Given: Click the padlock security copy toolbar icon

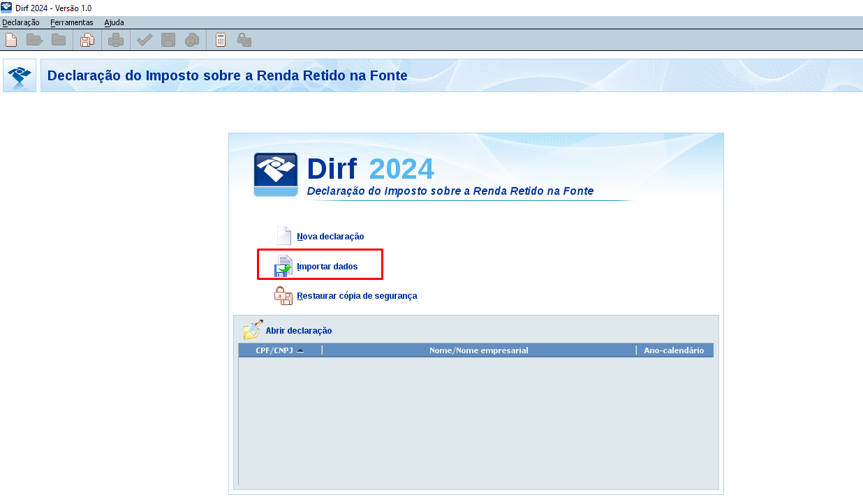Looking at the screenshot, I should point(244,40).
